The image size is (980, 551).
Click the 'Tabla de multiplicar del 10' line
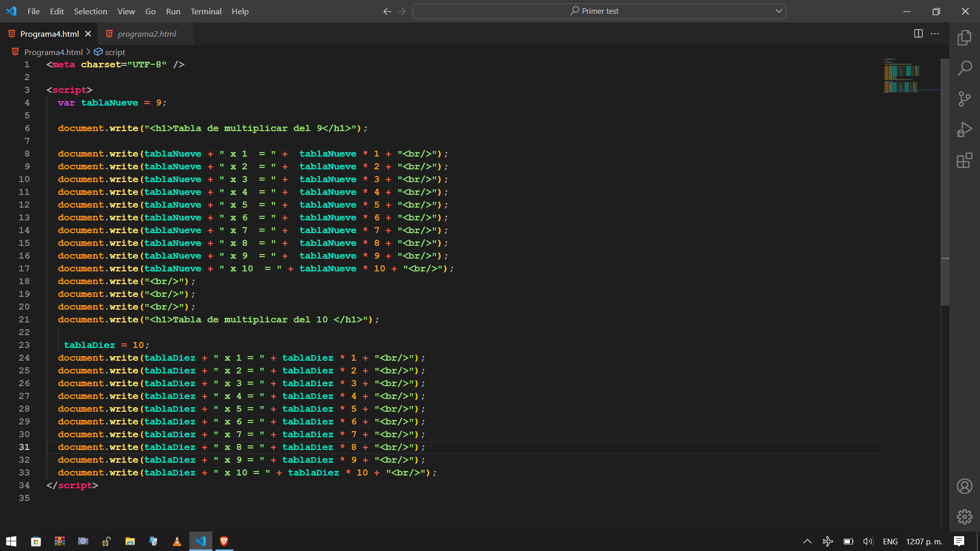[218, 319]
